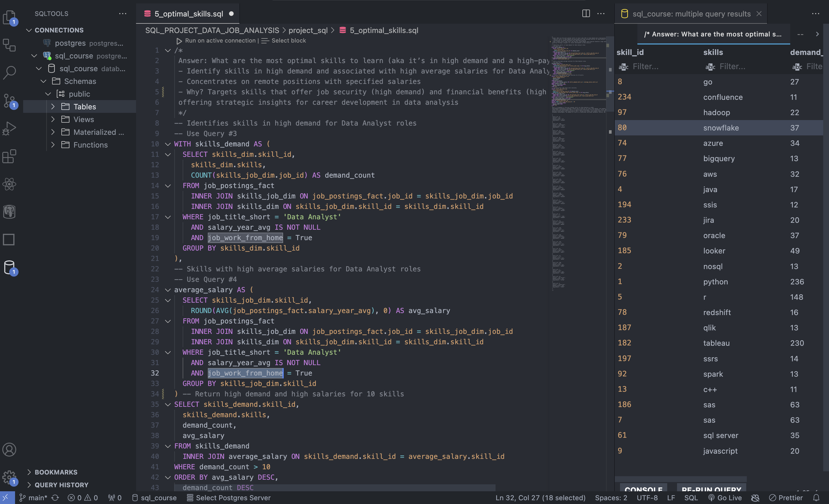Click project_sql in the breadcrumb
The width and height of the screenshot is (829, 504).
click(308, 30)
